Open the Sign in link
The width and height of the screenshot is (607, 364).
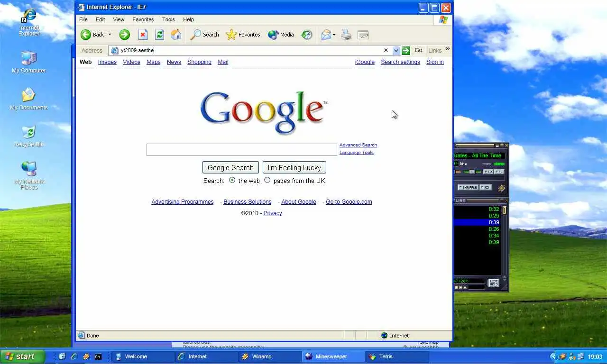click(x=435, y=62)
